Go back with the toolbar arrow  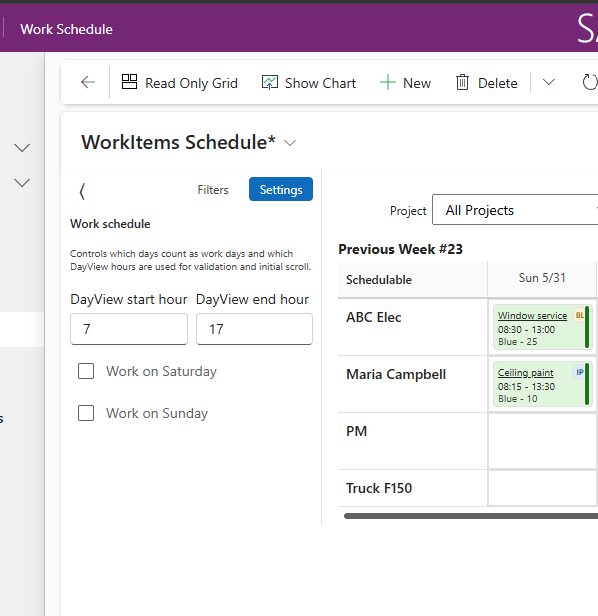click(88, 82)
